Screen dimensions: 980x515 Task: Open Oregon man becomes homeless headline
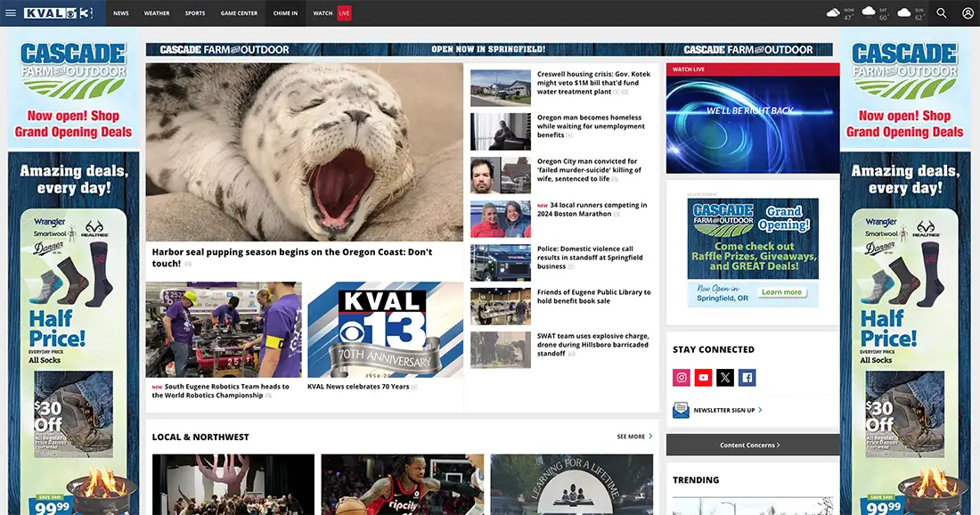point(591,126)
